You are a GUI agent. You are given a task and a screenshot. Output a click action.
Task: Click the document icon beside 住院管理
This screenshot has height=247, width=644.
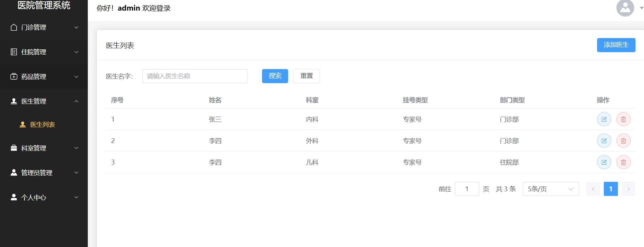pos(14,52)
